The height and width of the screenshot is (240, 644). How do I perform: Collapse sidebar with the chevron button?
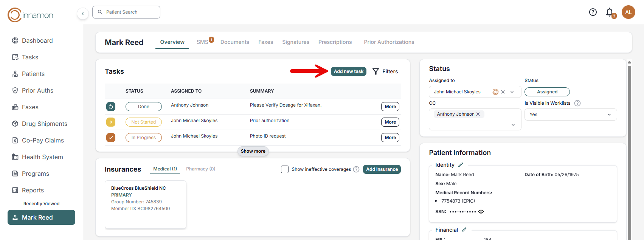tap(83, 14)
